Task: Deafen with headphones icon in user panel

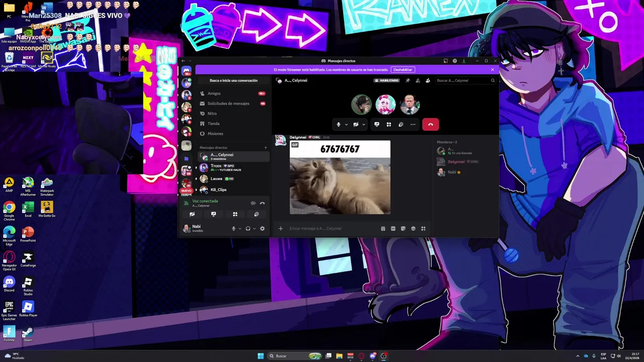Action: 248,228
